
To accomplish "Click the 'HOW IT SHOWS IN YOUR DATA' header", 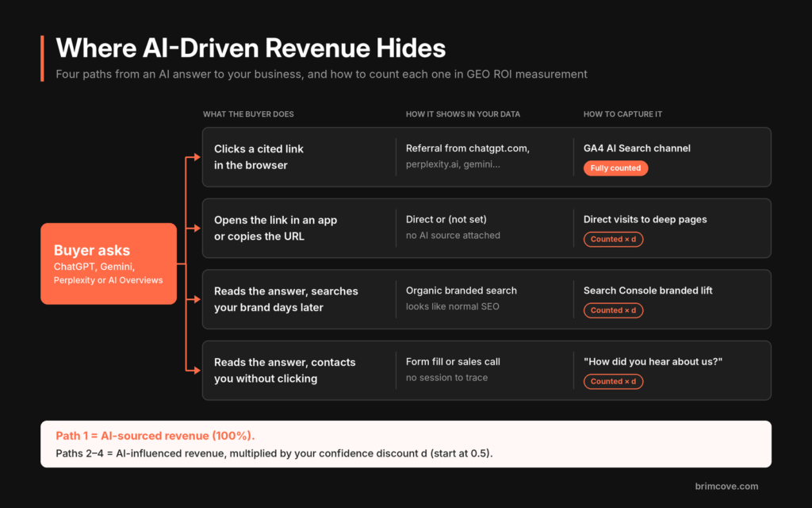I will pos(463,114).
